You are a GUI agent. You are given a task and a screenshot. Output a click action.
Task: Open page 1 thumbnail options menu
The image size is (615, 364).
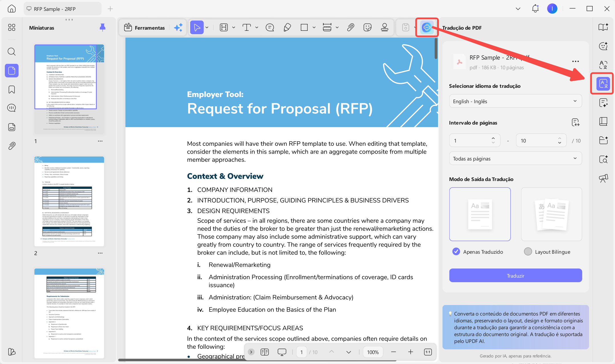(x=100, y=141)
